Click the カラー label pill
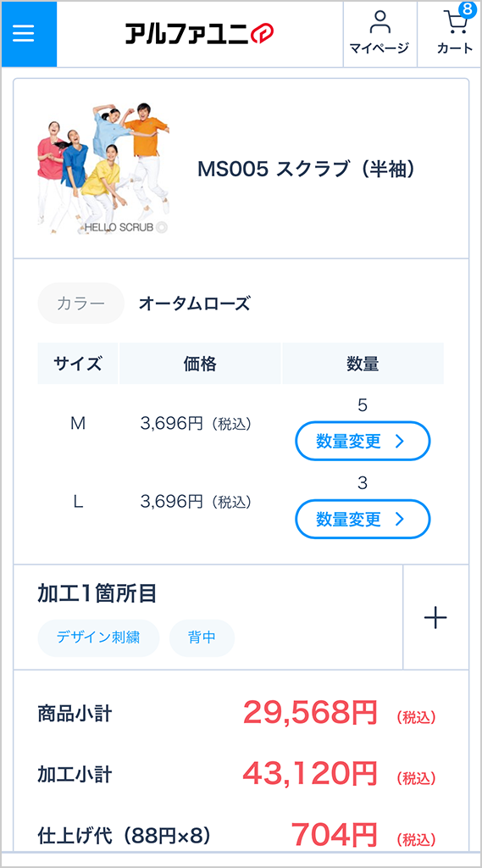This screenshot has height=868, width=482. point(80,303)
